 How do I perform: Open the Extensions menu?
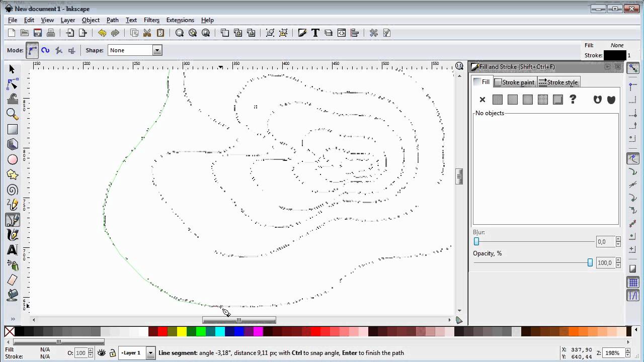[x=180, y=20]
